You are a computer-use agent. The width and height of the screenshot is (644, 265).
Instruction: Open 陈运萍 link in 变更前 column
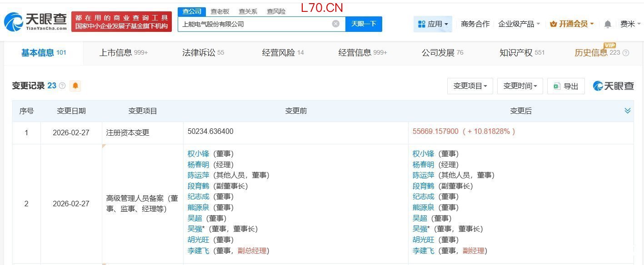pyautogui.click(x=198, y=175)
